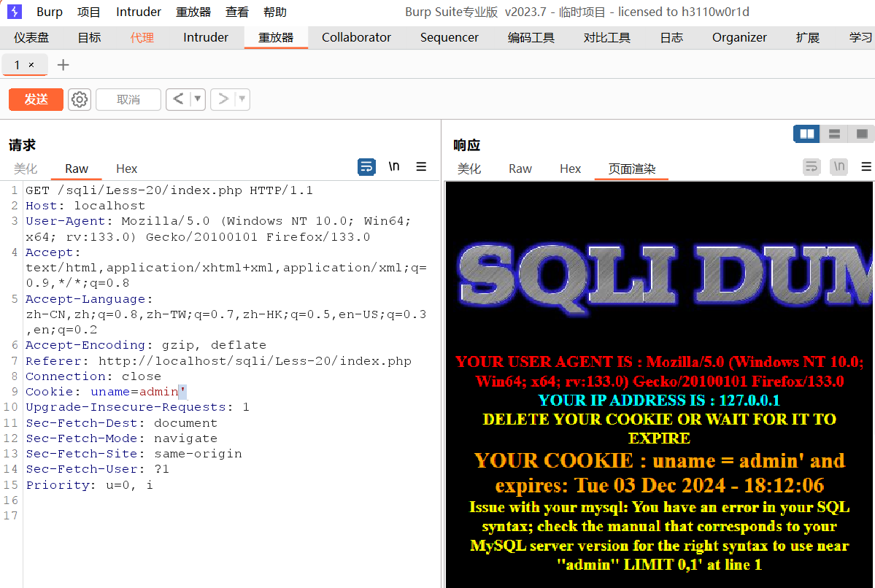
Task: Select request Hex view tab
Action: pos(127,169)
